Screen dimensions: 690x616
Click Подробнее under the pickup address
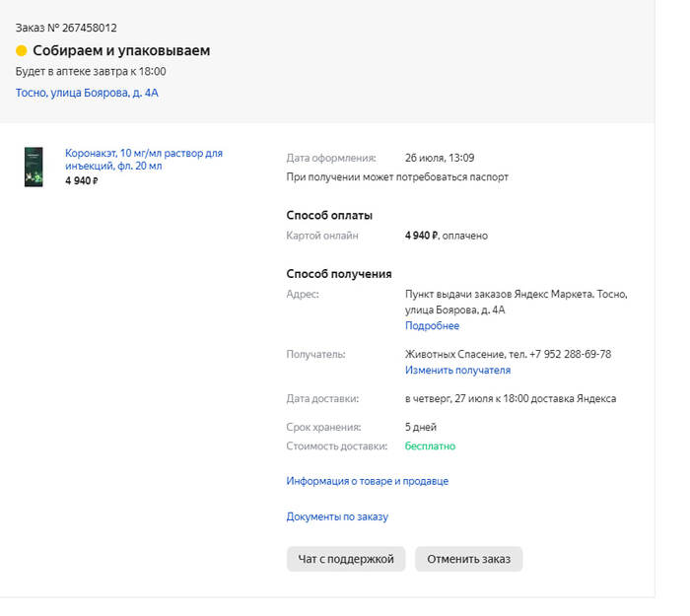coord(432,325)
